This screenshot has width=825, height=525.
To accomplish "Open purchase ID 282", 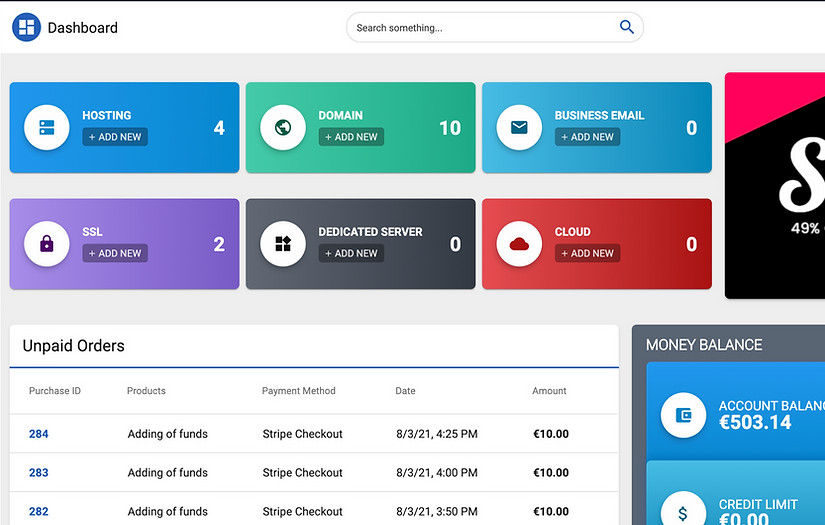I will tap(38, 511).
